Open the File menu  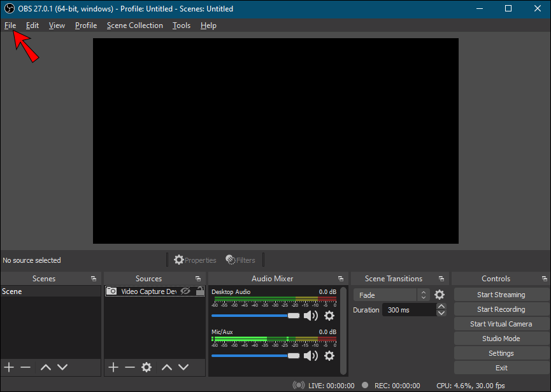pyautogui.click(x=10, y=25)
